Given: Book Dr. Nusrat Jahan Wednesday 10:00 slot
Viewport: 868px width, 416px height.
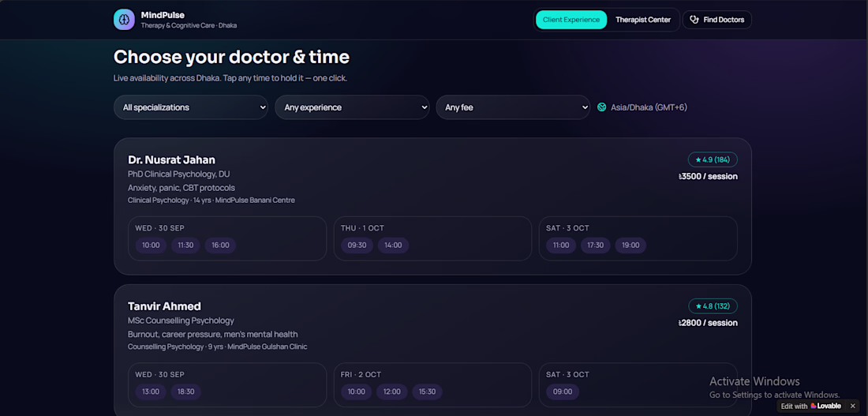Looking at the screenshot, I should 151,245.
